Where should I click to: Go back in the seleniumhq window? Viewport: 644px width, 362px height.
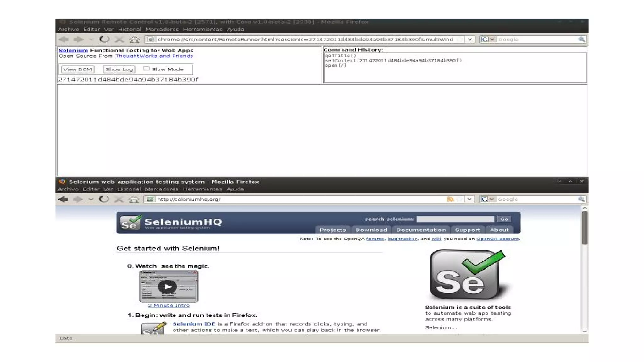(x=63, y=199)
